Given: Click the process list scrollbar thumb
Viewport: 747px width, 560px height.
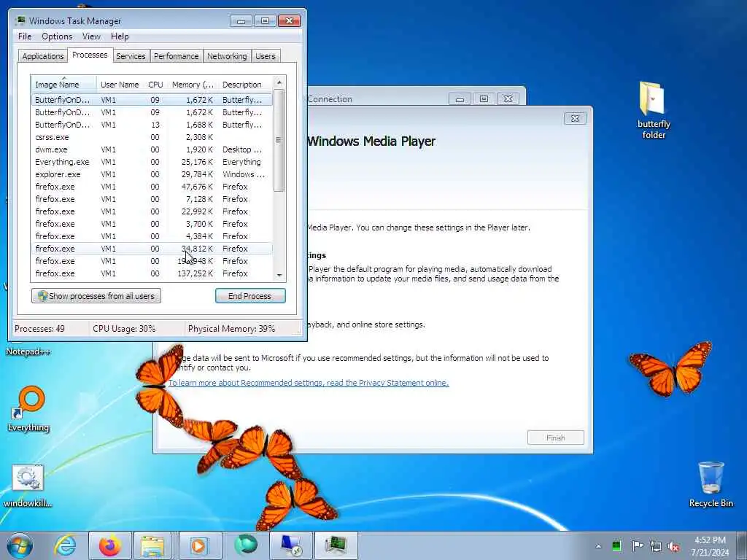Looking at the screenshot, I should [x=279, y=140].
